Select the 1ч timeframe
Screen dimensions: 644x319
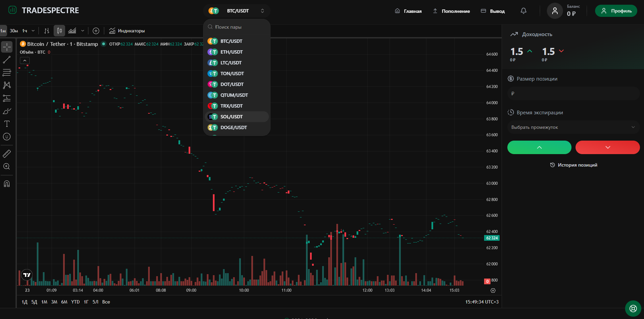[x=25, y=31]
